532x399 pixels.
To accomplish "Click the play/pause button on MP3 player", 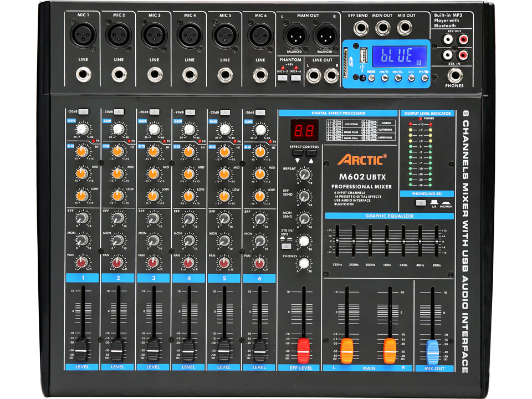I will click(424, 78).
